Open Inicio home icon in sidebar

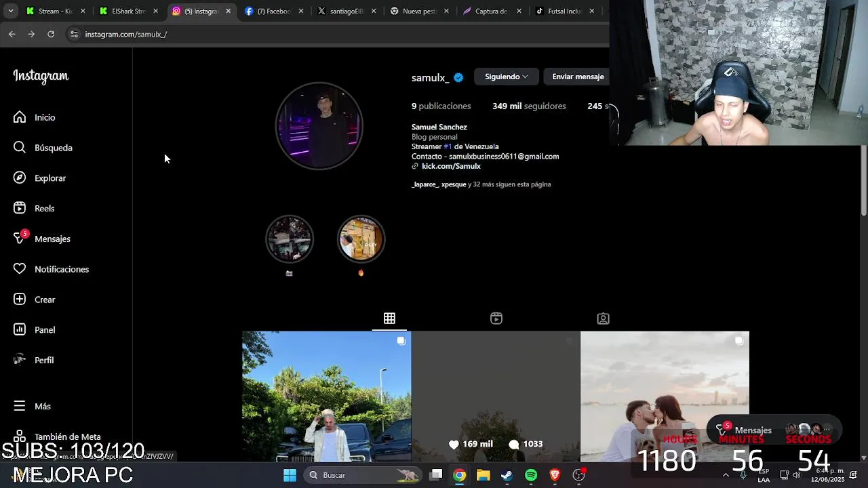(20, 117)
